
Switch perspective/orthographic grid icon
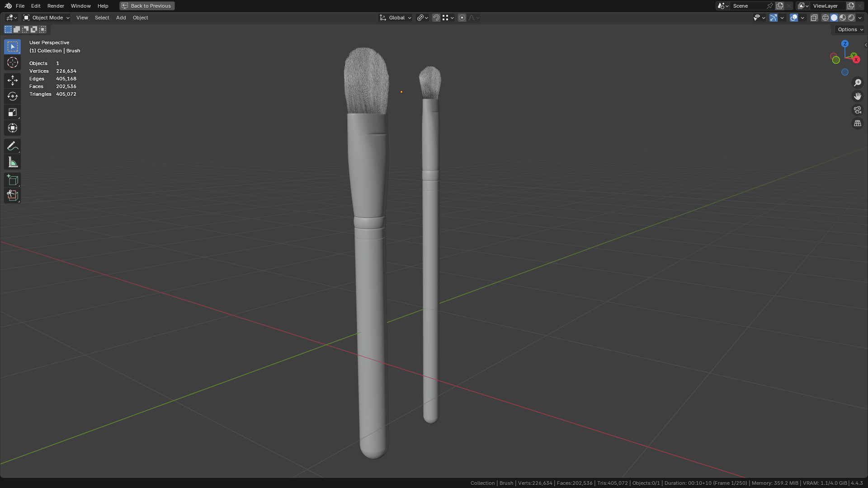point(858,123)
